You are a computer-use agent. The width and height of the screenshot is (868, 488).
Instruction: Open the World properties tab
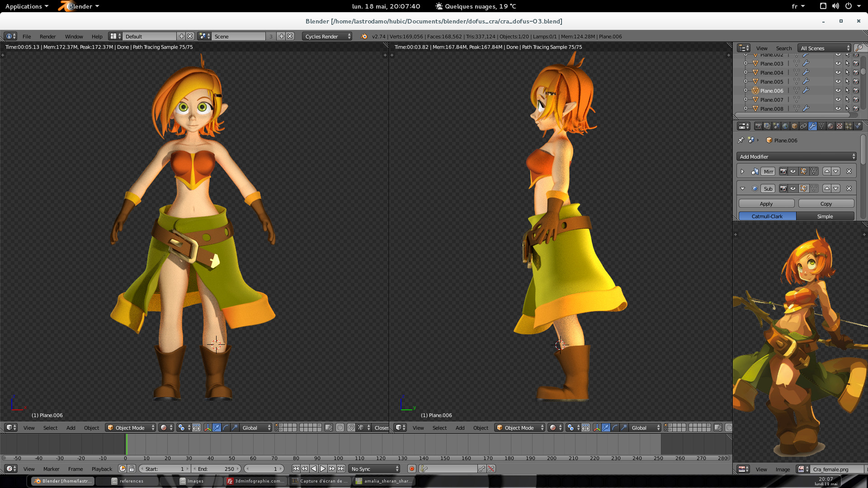point(785,127)
